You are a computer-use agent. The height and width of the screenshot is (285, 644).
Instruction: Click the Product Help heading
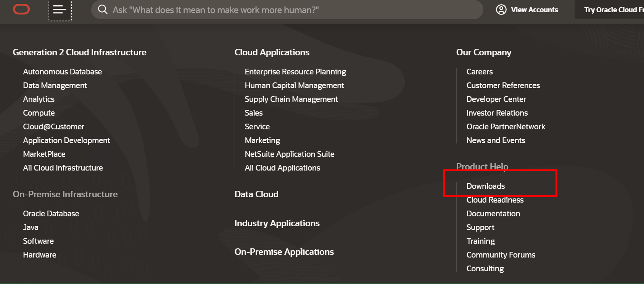click(x=482, y=166)
